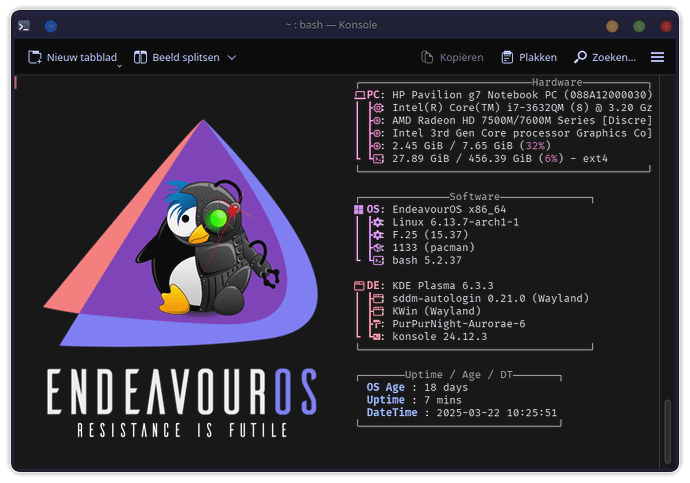
Task: Open the Zoeken search function
Action: 605,57
